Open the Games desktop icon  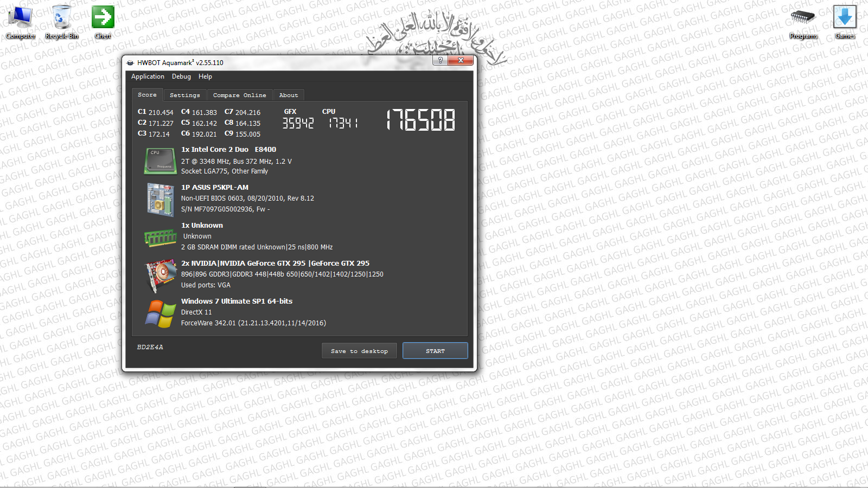coord(845,22)
